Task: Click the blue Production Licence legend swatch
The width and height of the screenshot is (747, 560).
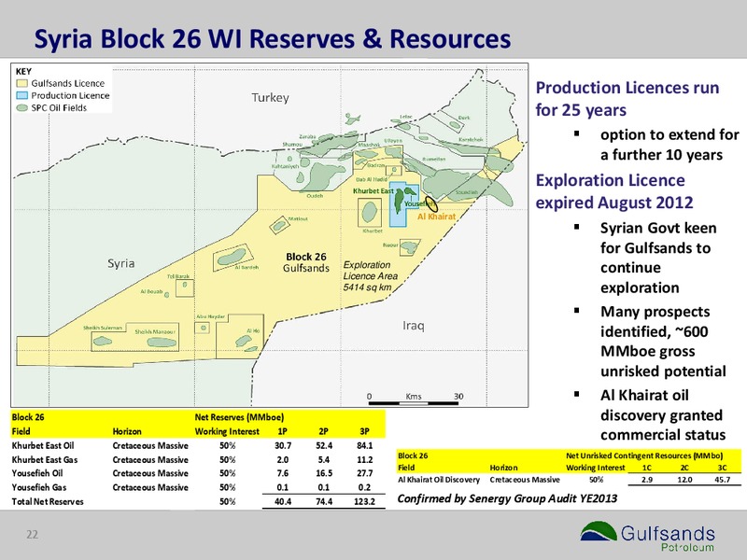Action: [x=21, y=95]
